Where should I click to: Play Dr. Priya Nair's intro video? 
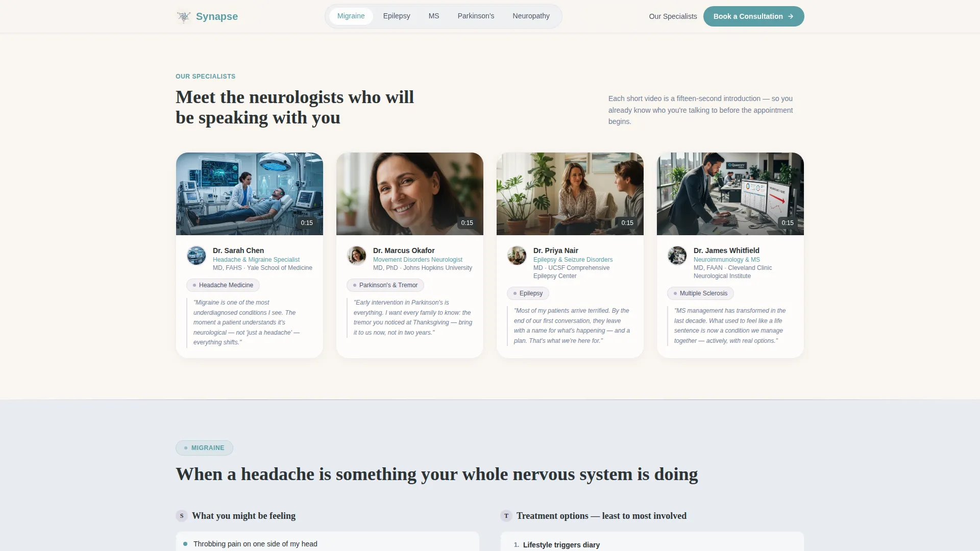coord(570,194)
